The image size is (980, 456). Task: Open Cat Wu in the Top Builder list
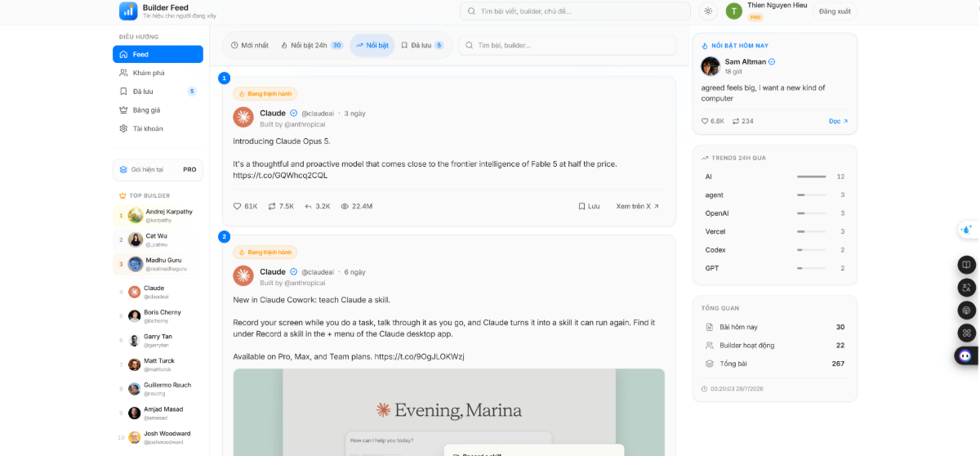pyautogui.click(x=158, y=239)
